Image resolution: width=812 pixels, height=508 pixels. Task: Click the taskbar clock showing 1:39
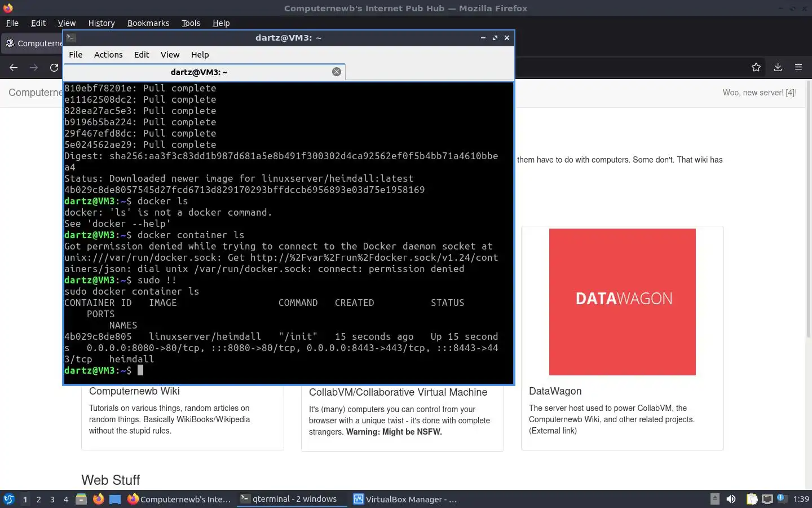pyautogui.click(x=801, y=499)
